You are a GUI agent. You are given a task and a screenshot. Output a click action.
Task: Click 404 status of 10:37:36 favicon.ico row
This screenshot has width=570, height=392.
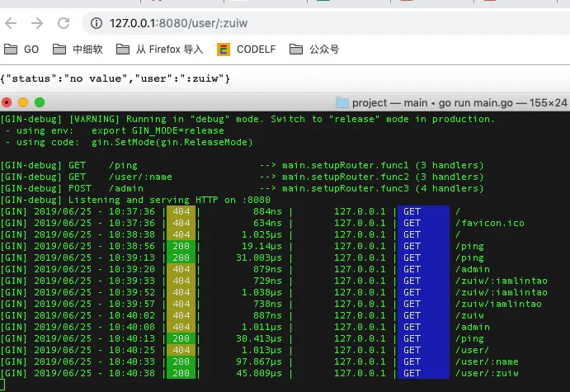click(x=181, y=223)
